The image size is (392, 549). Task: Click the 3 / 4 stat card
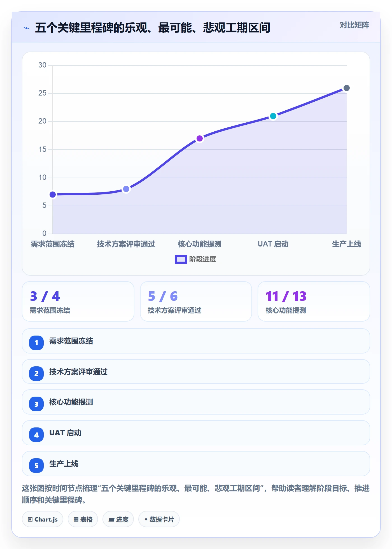point(78,301)
